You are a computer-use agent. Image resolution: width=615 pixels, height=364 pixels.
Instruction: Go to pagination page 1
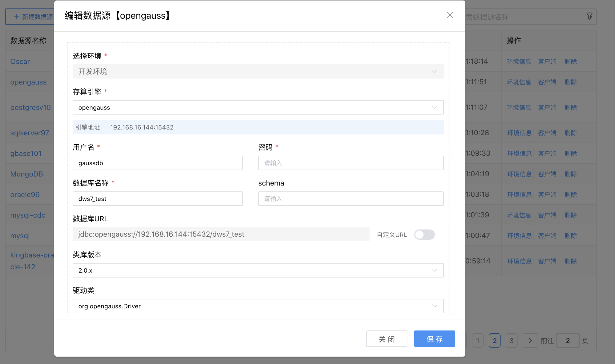tap(477, 340)
